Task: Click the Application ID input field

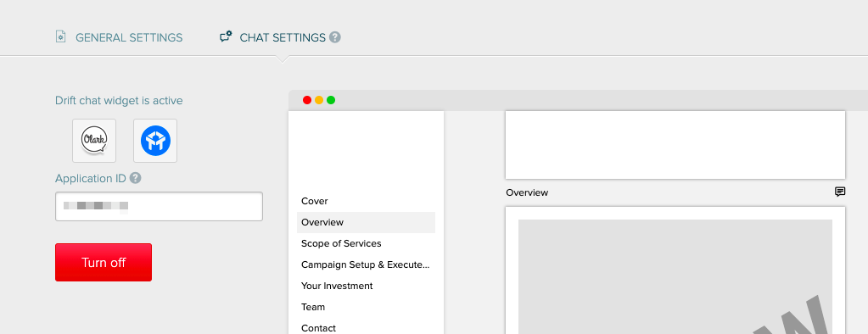Action: (159, 206)
